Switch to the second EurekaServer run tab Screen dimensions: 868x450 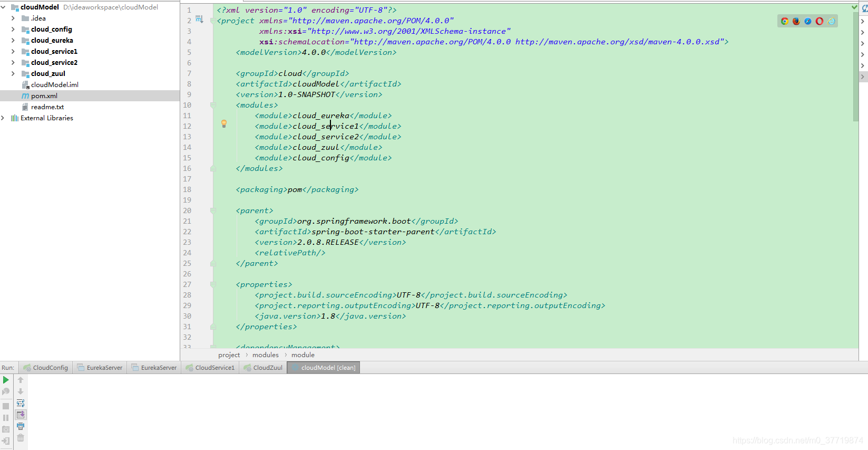pyautogui.click(x=154, y=368)
